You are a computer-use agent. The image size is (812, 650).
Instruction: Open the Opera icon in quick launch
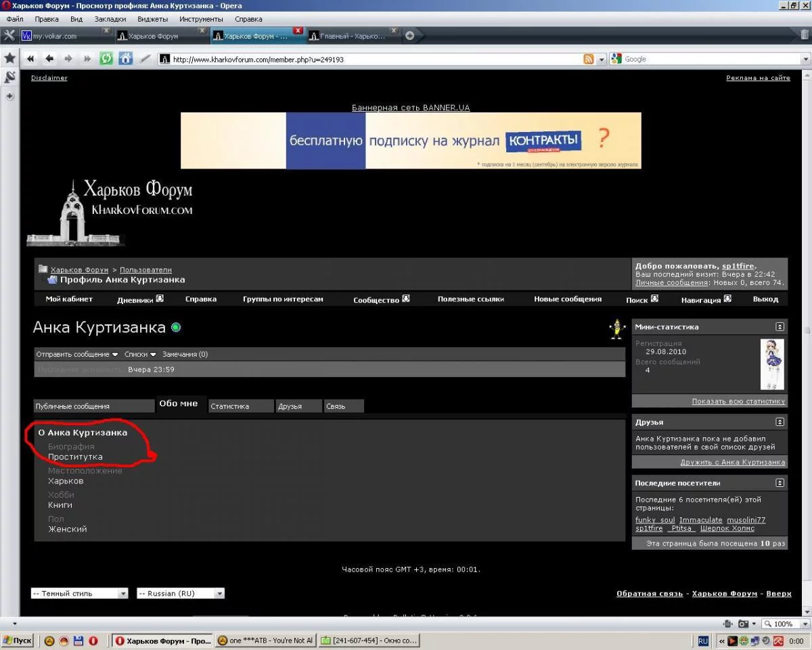tap(93, 641)
